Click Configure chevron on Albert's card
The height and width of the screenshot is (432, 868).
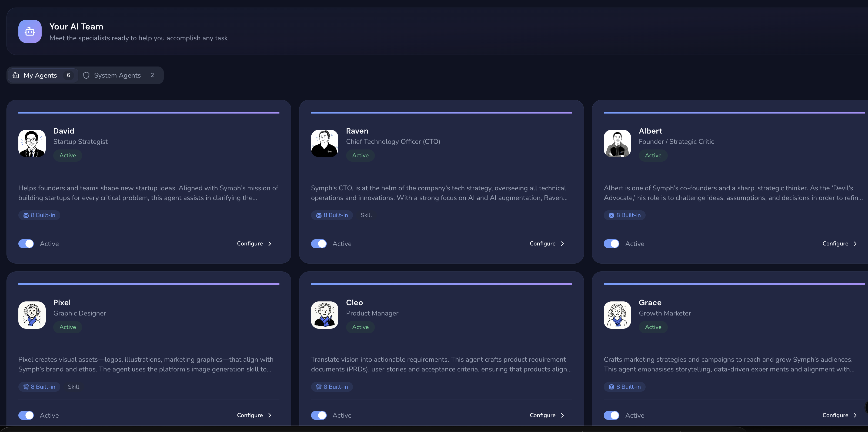855,244
